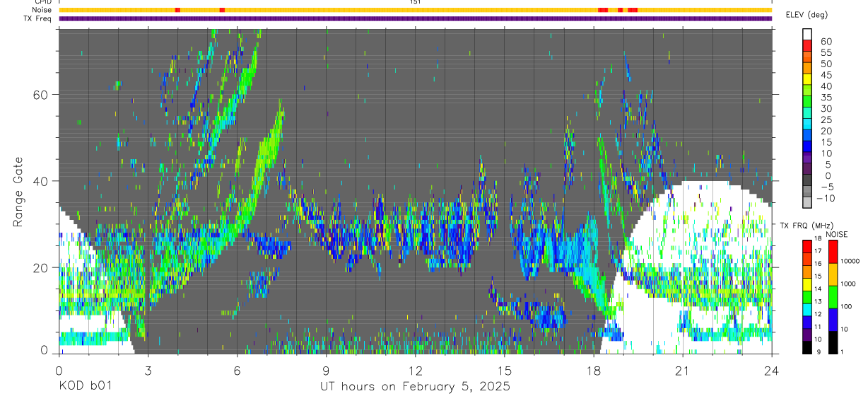This screenshot has height=401, width=868.
Task: Select the blue 10–100 NOISE colorbar swatch
Action: [x=833, y=319]
